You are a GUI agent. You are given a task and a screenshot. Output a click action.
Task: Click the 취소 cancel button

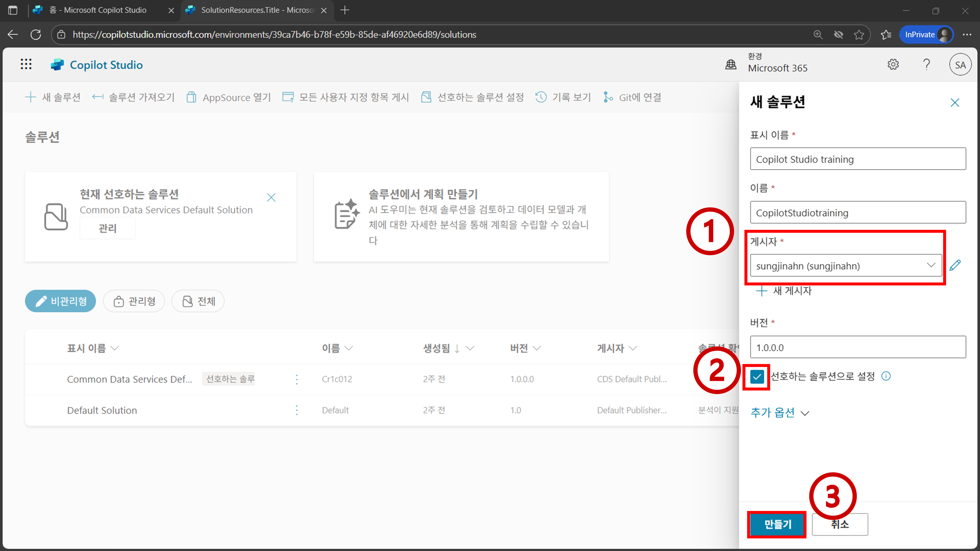tap(840, 524)
